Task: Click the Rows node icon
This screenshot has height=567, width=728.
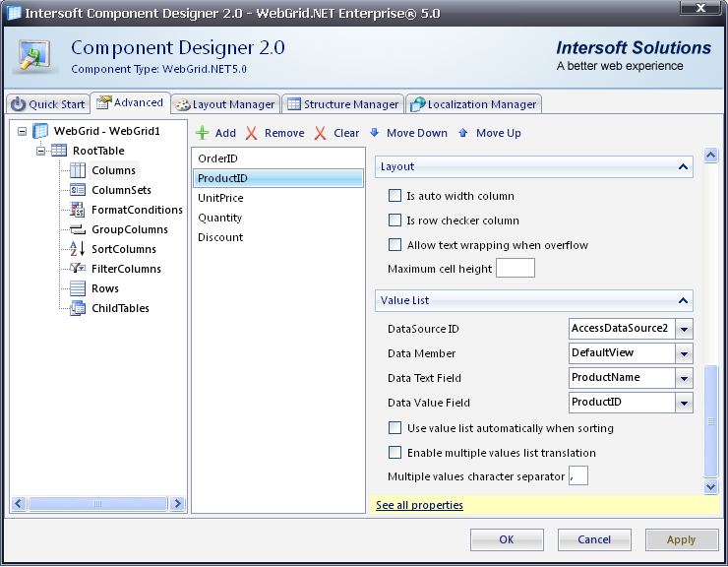Action: (78, 288)
